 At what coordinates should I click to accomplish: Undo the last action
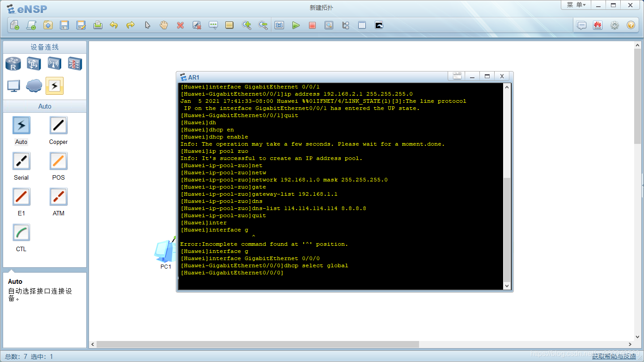point(114,25)
